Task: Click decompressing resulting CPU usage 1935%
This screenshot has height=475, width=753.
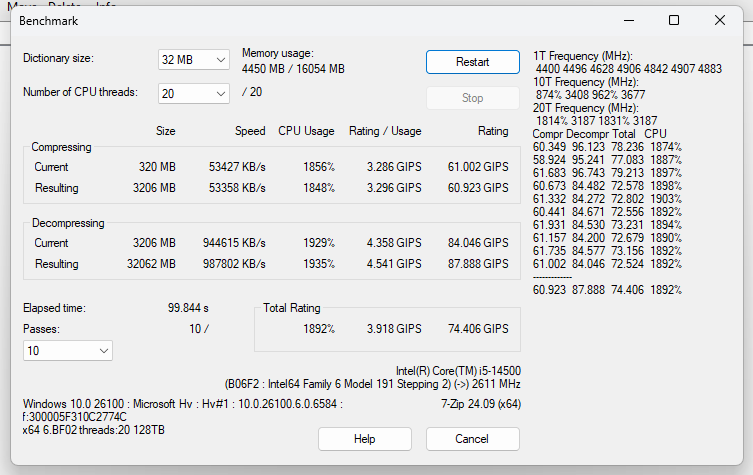Action: pyautogui.click(x=318, y=264)
